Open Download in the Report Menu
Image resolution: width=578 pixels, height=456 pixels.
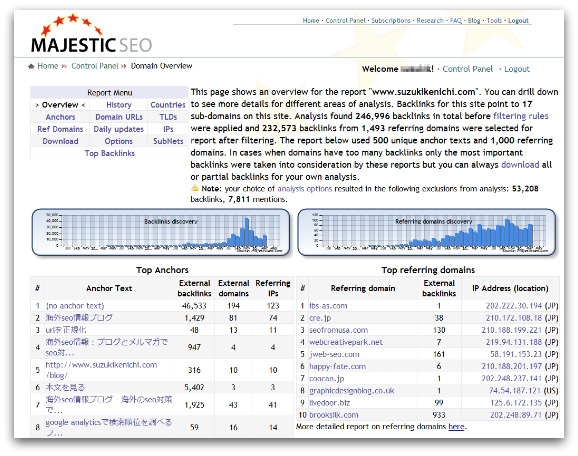[60, 141]
